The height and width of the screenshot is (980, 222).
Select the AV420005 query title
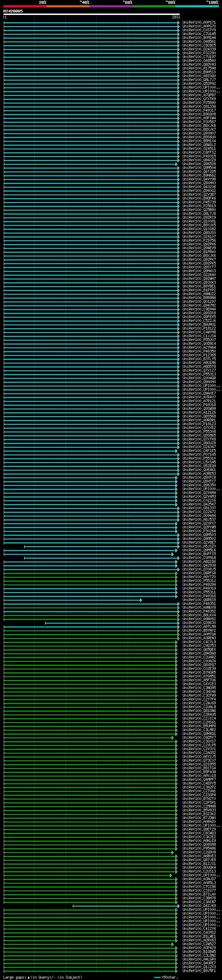point(13,11)
